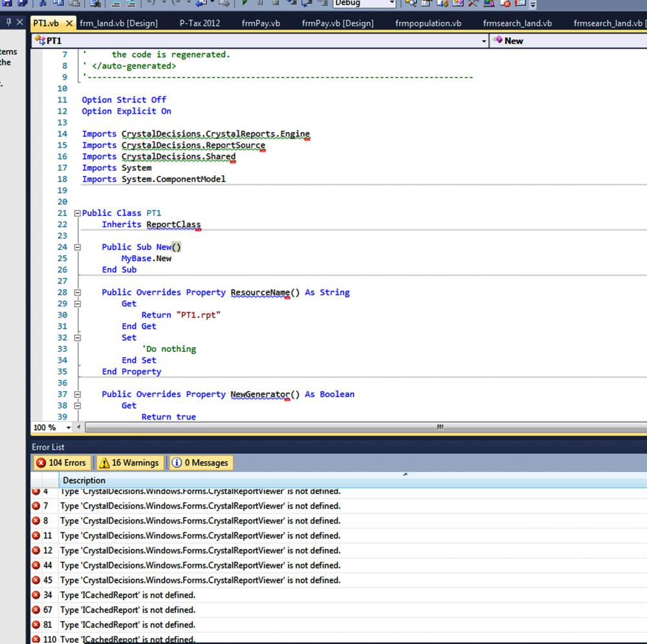Switch to frmPay.vb [Design] tab
647x644 pixels.
click(x=338, y=23)
